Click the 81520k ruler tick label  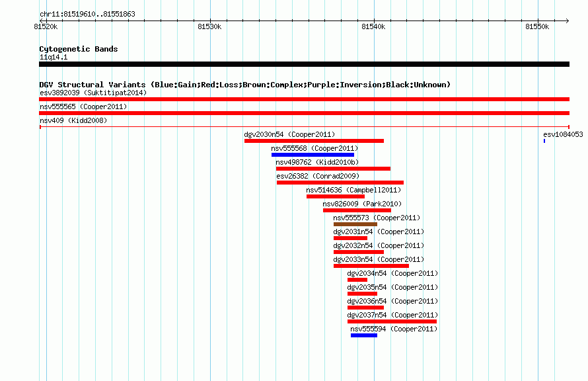point(46,26)
